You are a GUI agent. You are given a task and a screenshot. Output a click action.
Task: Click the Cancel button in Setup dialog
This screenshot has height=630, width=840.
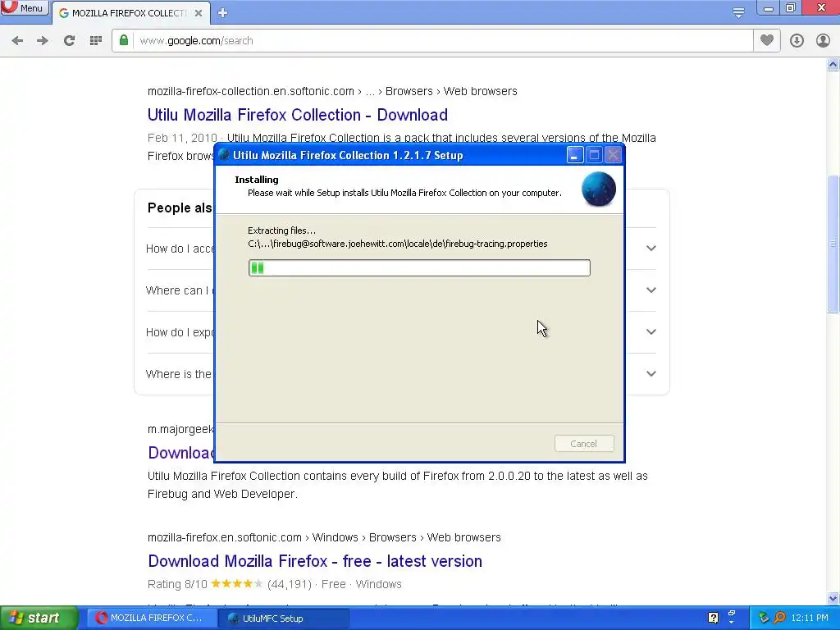[x=584, y=444]
